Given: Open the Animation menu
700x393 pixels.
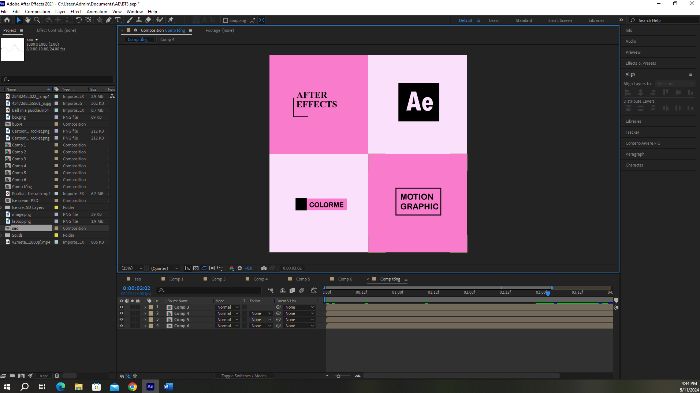Looking at the screenshot, I should click(97, 11).
